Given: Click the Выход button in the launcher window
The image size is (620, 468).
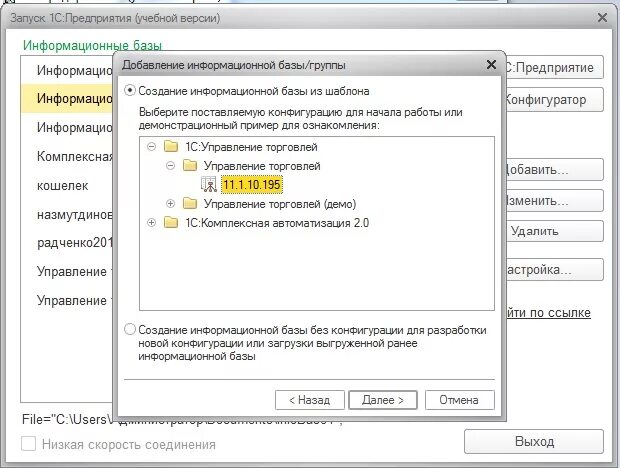Looking at the screenshot, I should coord(534,442).
